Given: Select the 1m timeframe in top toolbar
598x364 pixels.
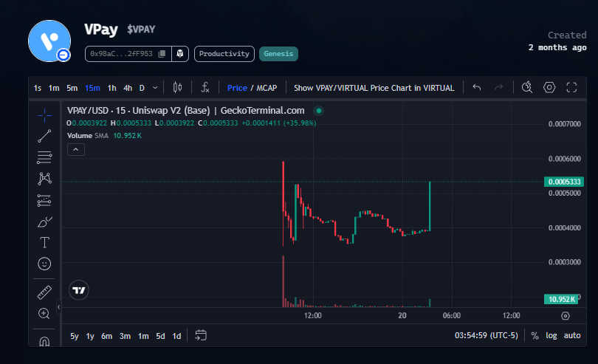Looking at the screenshot, I should click(x=54, y=88).
